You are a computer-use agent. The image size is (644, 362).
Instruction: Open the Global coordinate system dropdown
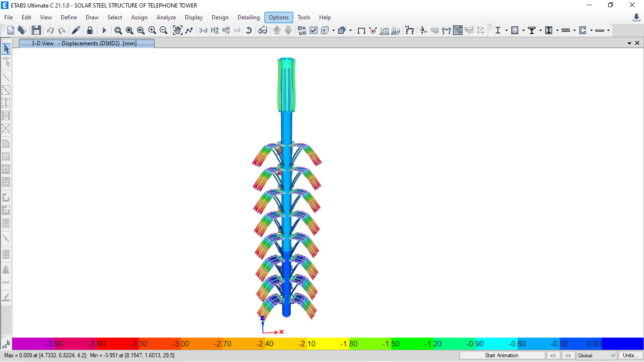point(596,355)
